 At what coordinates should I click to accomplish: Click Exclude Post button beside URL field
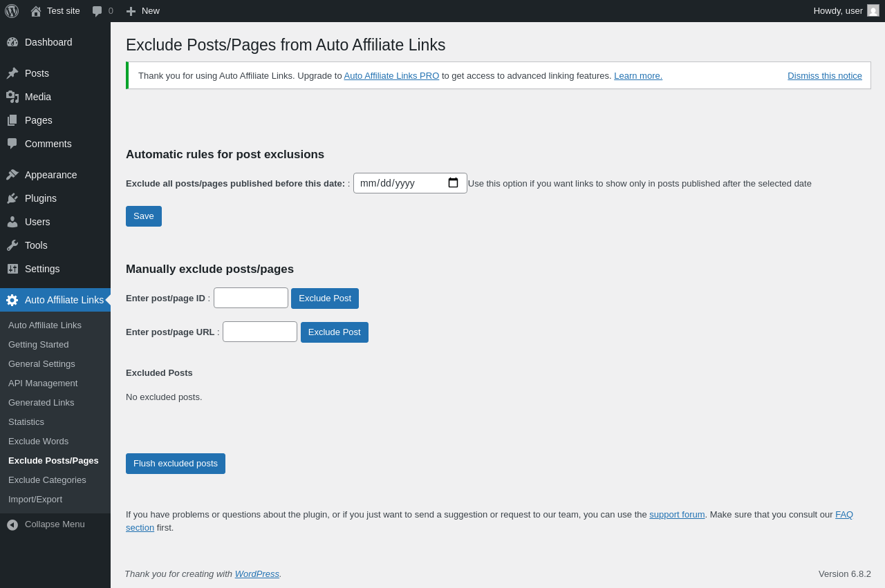point(335,332)
